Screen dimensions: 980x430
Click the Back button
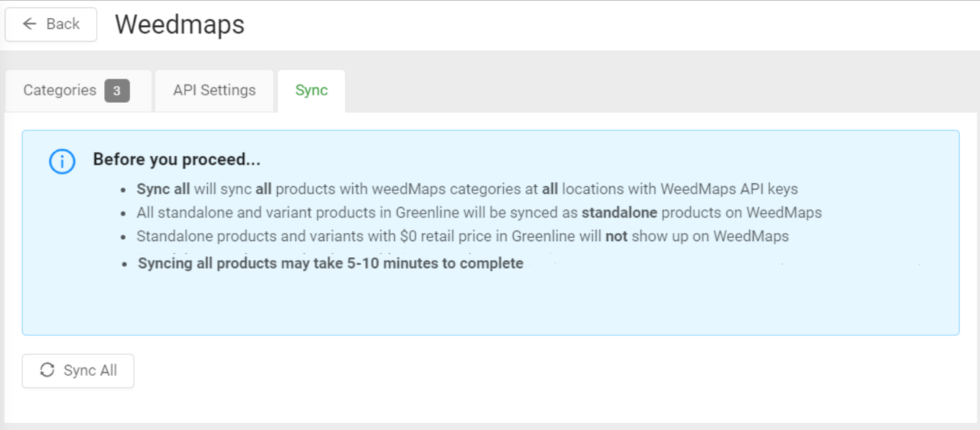tap(51, 24)
